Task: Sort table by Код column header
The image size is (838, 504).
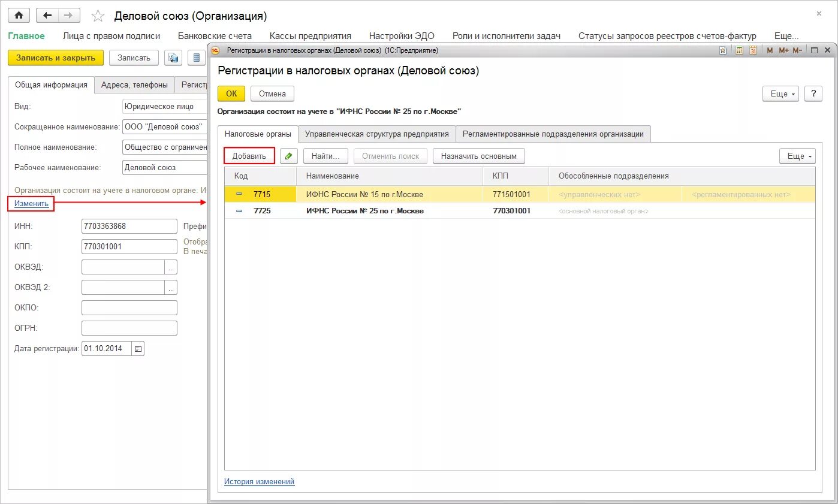Action: coord(261,176)
